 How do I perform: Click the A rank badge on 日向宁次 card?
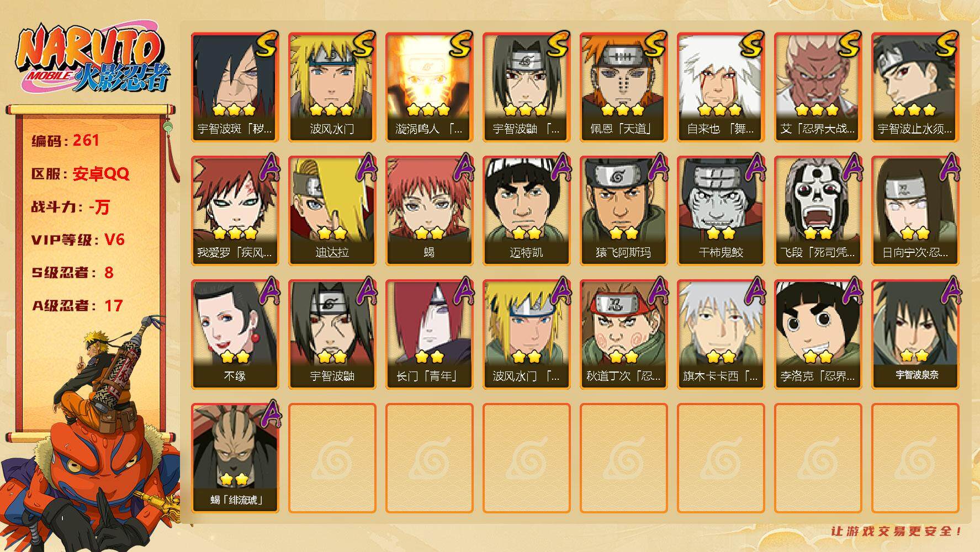pos(949,167)
